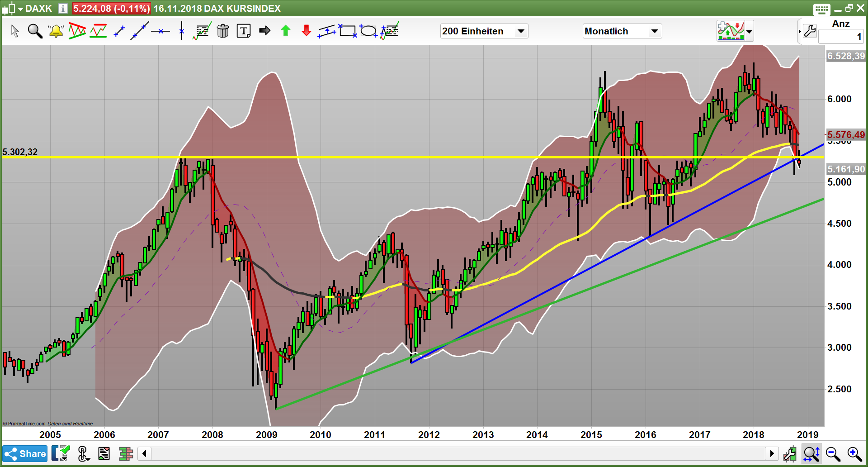Expand the settings panel side arrow
868x467 pixels.
tap(800, 31)
